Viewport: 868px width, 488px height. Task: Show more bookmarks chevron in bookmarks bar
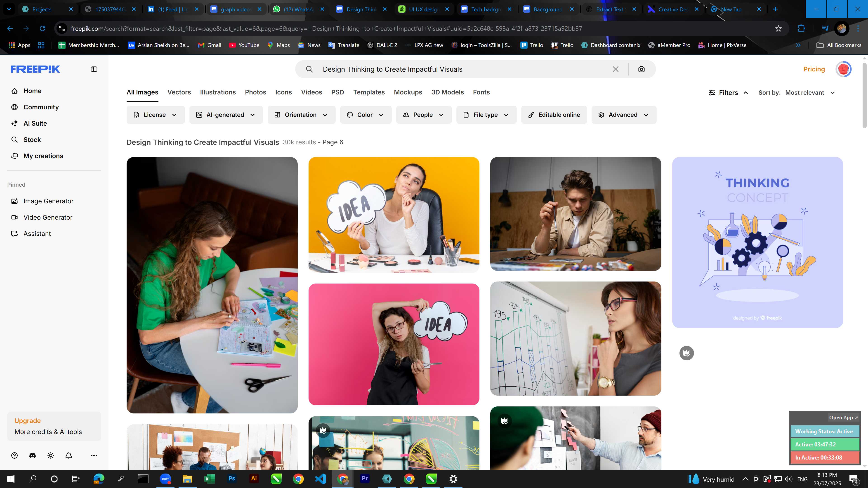(x=798, y=45)
